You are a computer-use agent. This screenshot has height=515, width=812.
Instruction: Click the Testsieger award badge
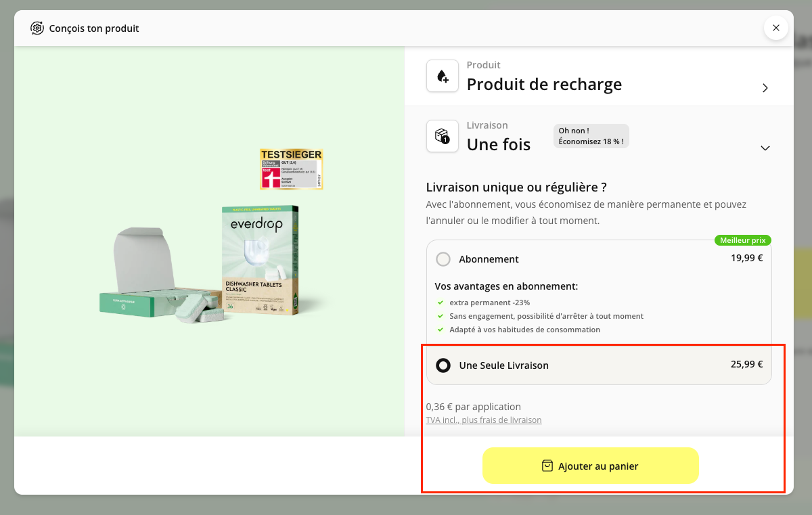coord(292,169)
